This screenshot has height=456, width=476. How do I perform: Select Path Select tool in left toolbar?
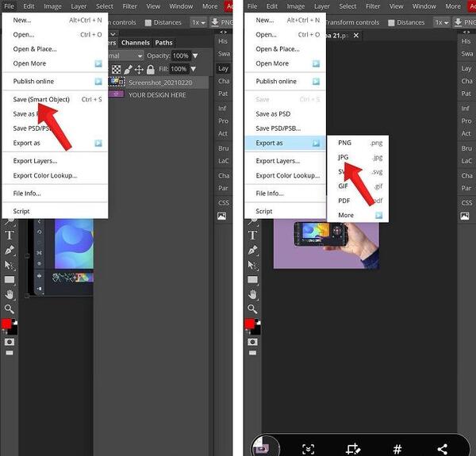tap(9, 265)
